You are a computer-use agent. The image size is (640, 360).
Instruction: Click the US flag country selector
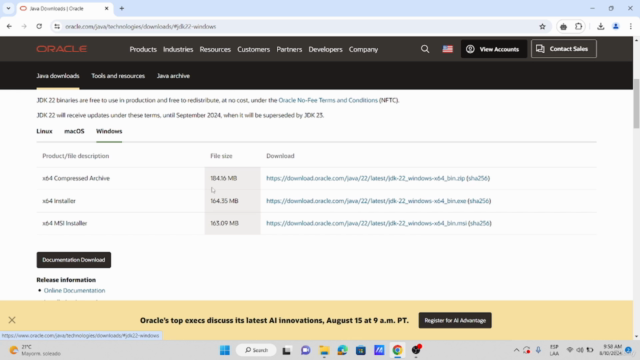click(x=448, y=49)
